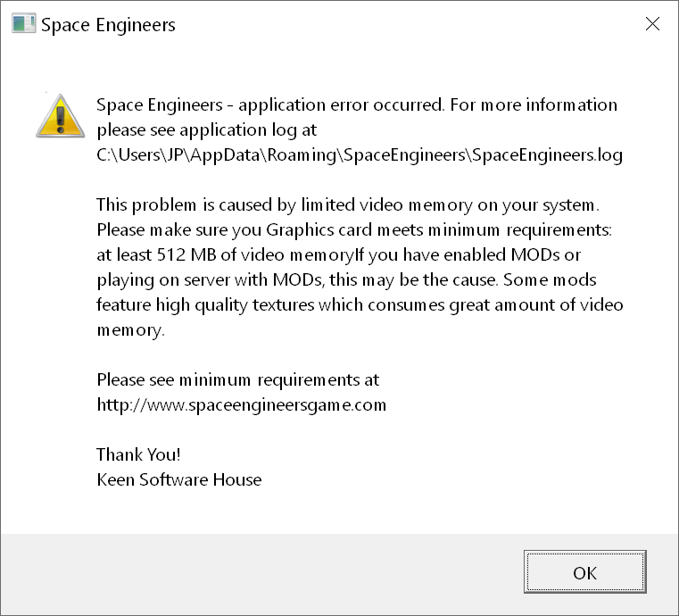679x616 pixels.
Task: Click the "application error occurred" first line
Action: coord(356,104)
